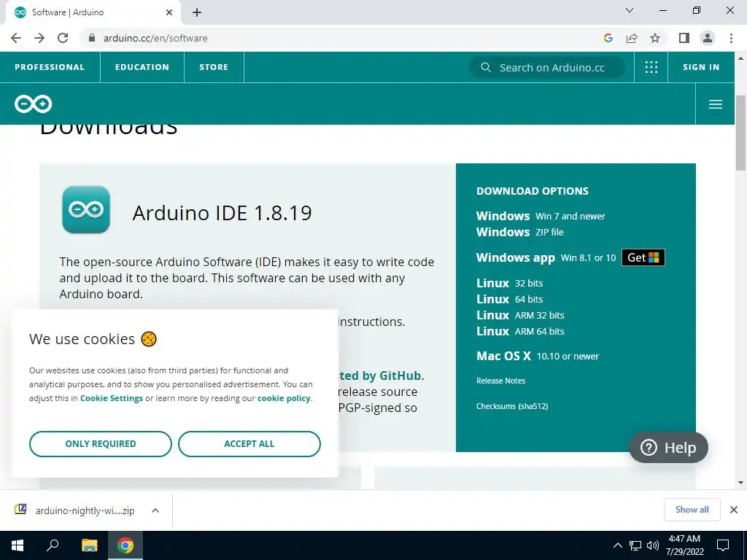747x560 pixels.
Task: Click the Chrome icon in taskbar
Action: coord(125,545)
